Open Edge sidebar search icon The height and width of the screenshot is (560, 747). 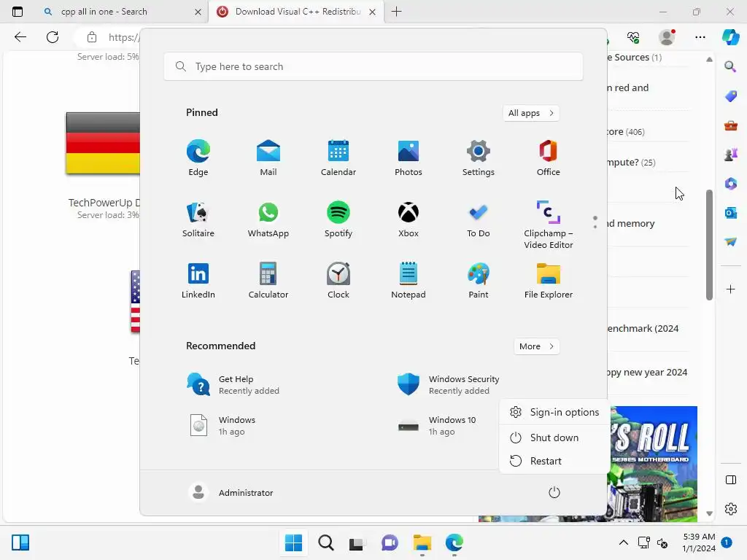pyautogui.click(x=730, y=66)
